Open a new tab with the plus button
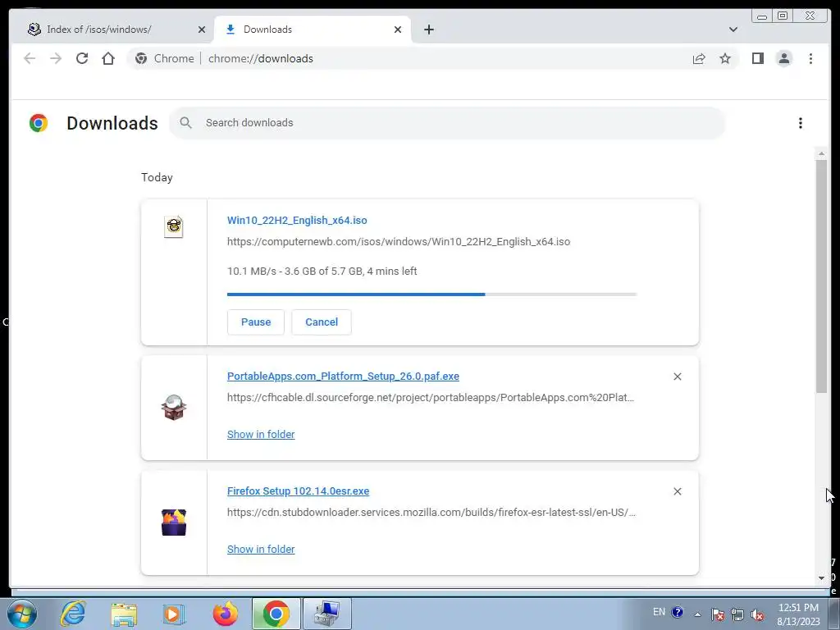 [x=428, y=30]
